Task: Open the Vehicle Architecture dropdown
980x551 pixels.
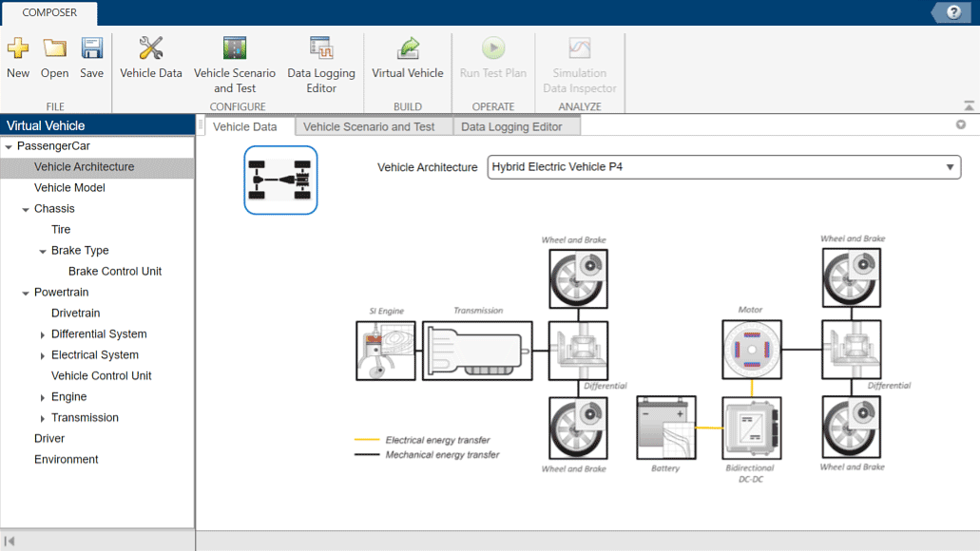Action: click(950, 167)
